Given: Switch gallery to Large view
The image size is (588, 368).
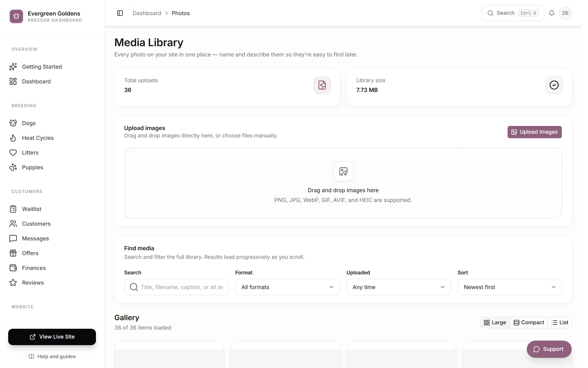Looking at the screenshot, I should click(x=495, y=322).
